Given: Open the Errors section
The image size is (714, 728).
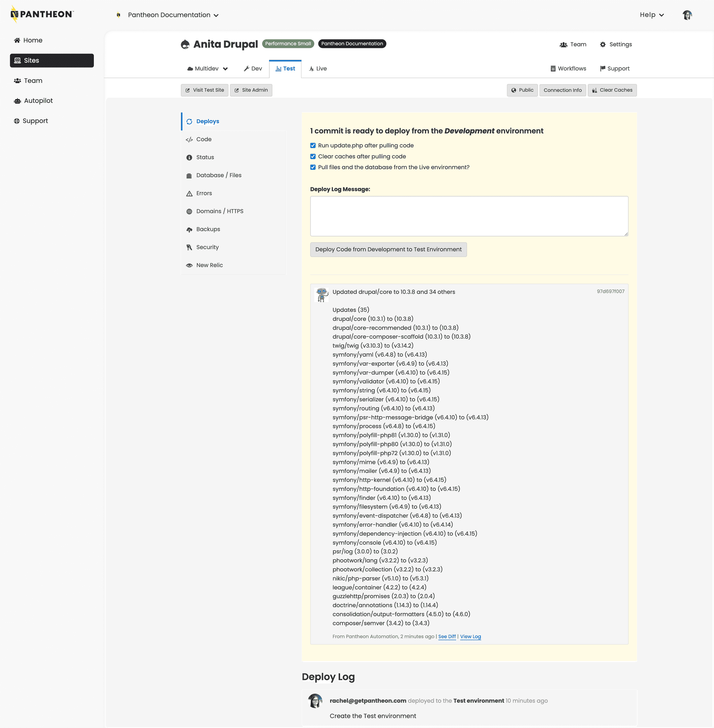Looking at the screenshot, I should 204,193.
